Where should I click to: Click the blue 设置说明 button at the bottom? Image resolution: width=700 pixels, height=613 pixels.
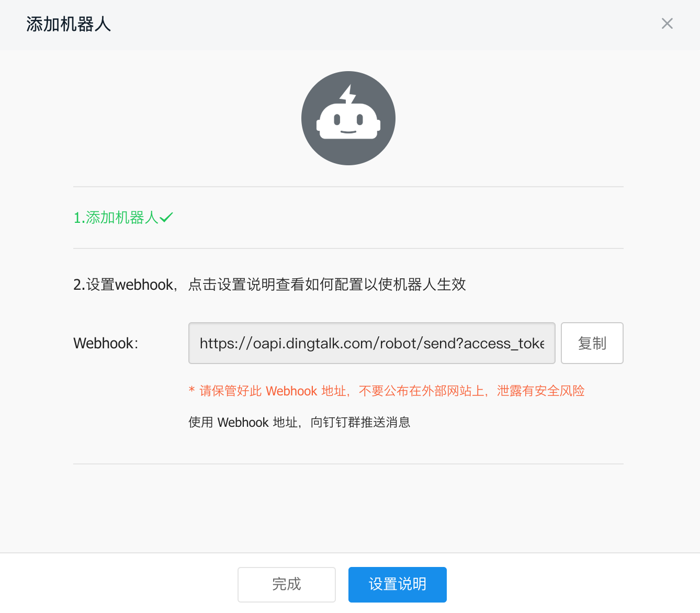pyautogui.click(x=397, y=584)
